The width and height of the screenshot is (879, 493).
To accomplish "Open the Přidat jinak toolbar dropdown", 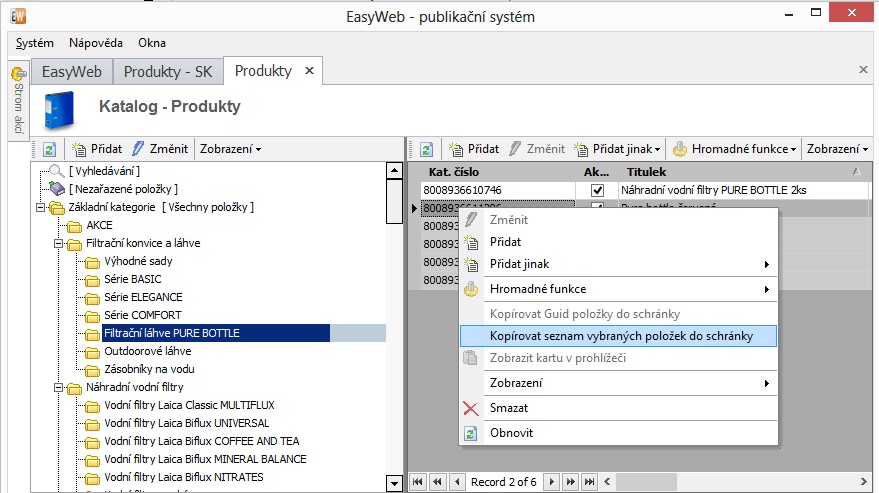I will coord(617,149).
